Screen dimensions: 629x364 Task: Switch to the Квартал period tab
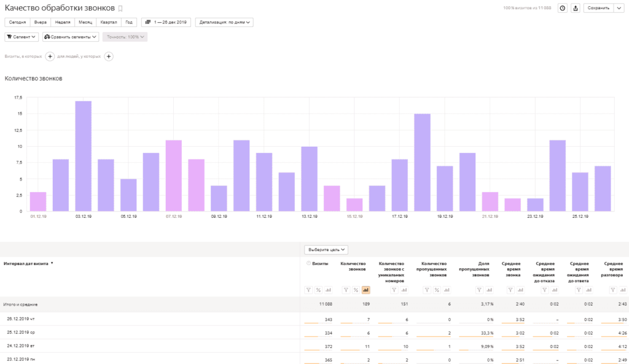click(x=108, y=22)
